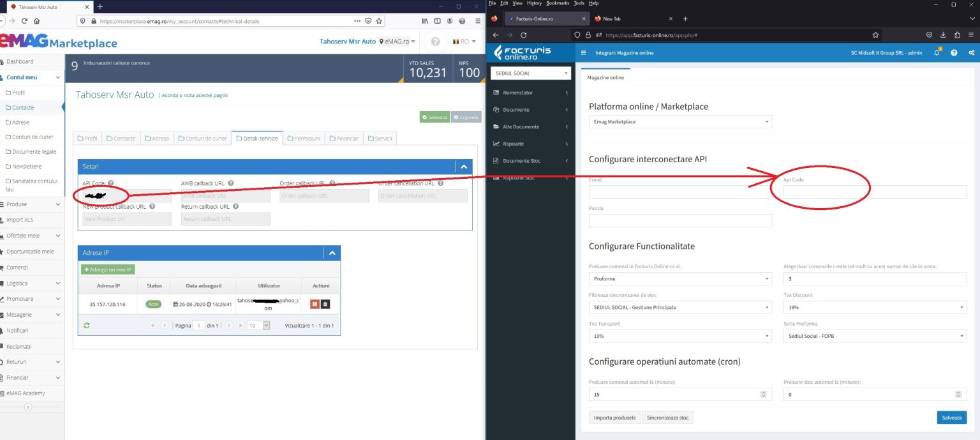The width and height of the screenshot is (980, 440).
Task: Bookmark the eMAG Marketplace page with star
Action: (380, 21)
